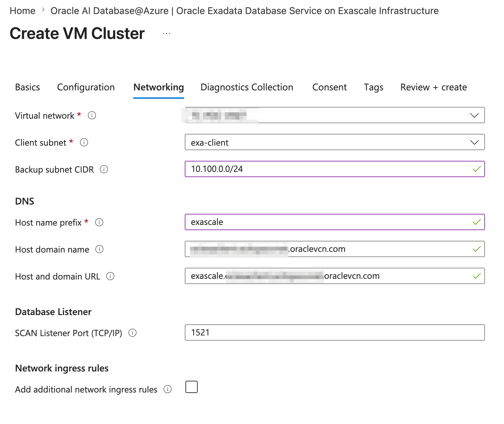
Task: Switch to the Configuration tab
Action: (x=86, y=87)
